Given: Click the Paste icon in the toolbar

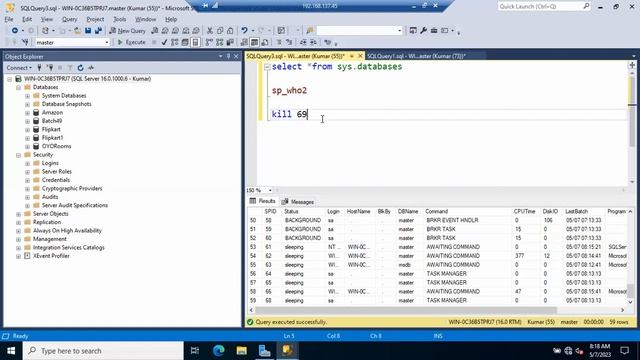Looking at the screenshot, I should [x=230, y=31].
